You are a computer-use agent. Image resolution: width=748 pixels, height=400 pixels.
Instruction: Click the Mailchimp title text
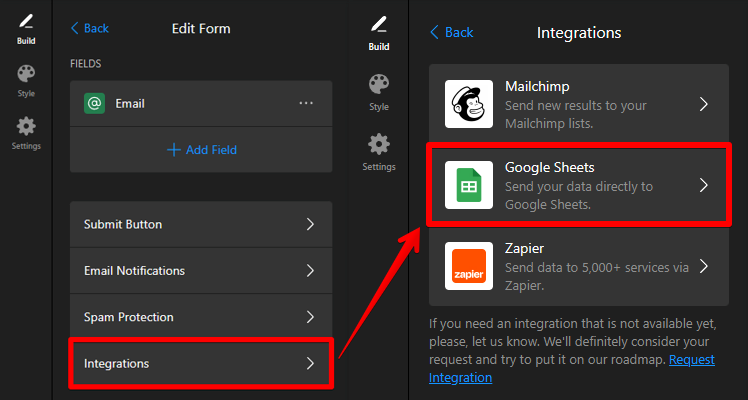point(537,86)
